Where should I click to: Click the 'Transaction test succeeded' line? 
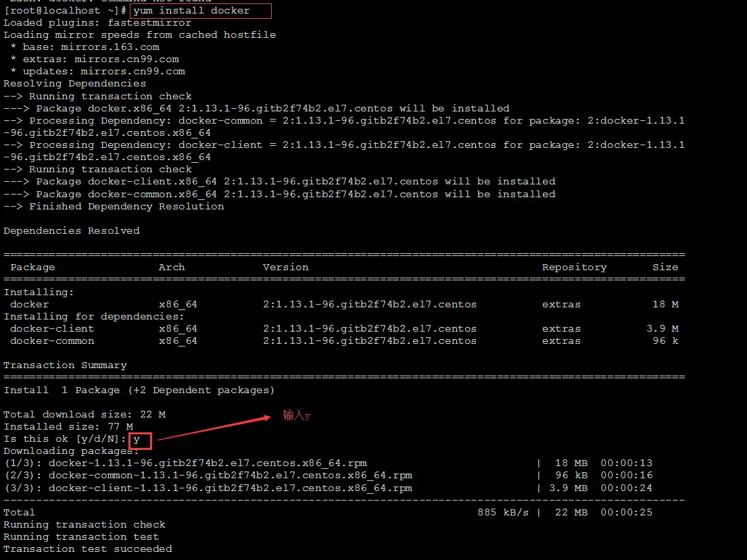coord(88,549)
